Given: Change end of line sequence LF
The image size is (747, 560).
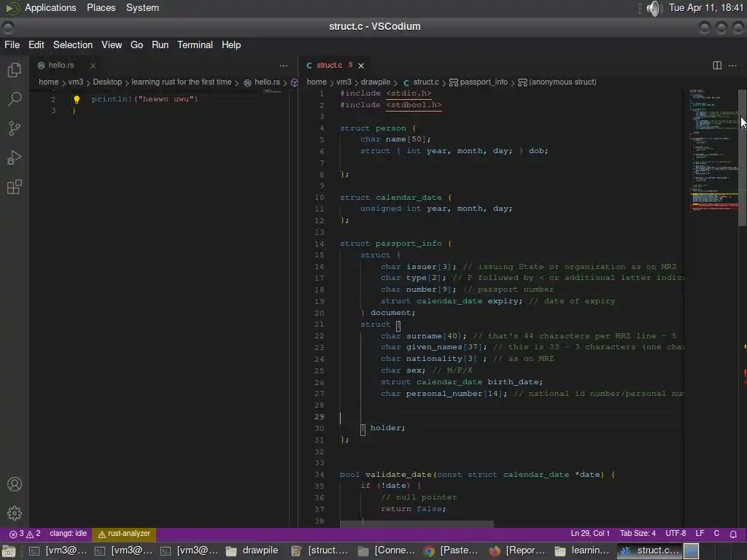Looking at the screenshot, I should click(700, 534).
